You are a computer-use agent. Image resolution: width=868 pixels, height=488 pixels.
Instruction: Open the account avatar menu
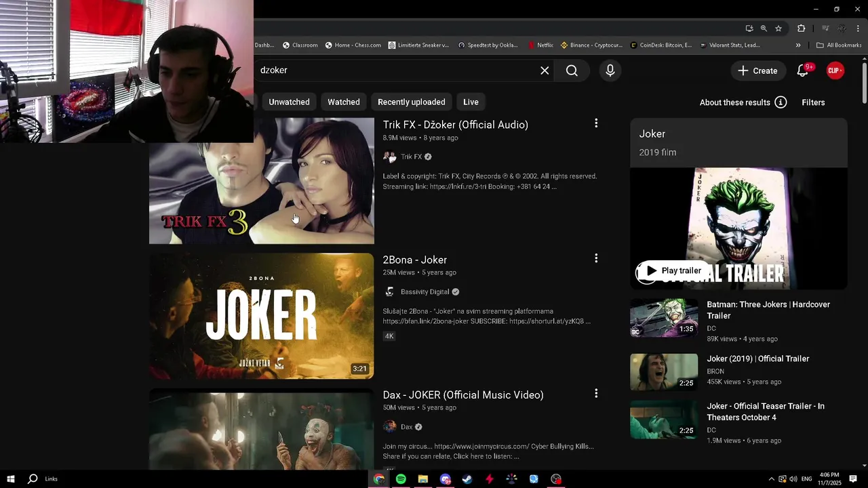click(x=835, y=70)
